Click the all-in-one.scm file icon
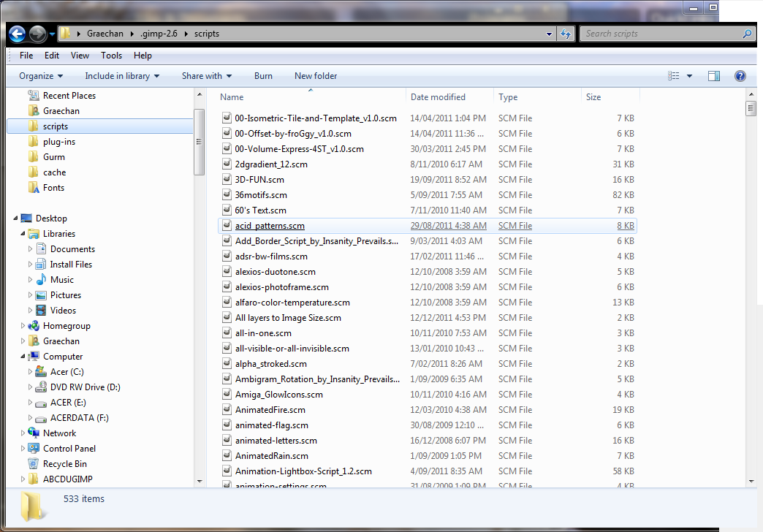 tap(227, 333)
